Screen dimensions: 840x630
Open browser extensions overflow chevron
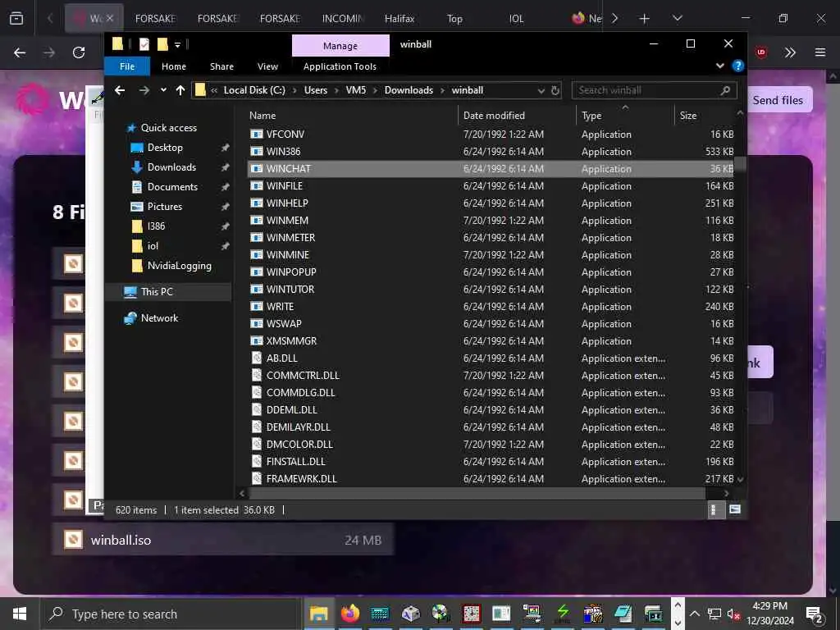(x=790, y=52)
